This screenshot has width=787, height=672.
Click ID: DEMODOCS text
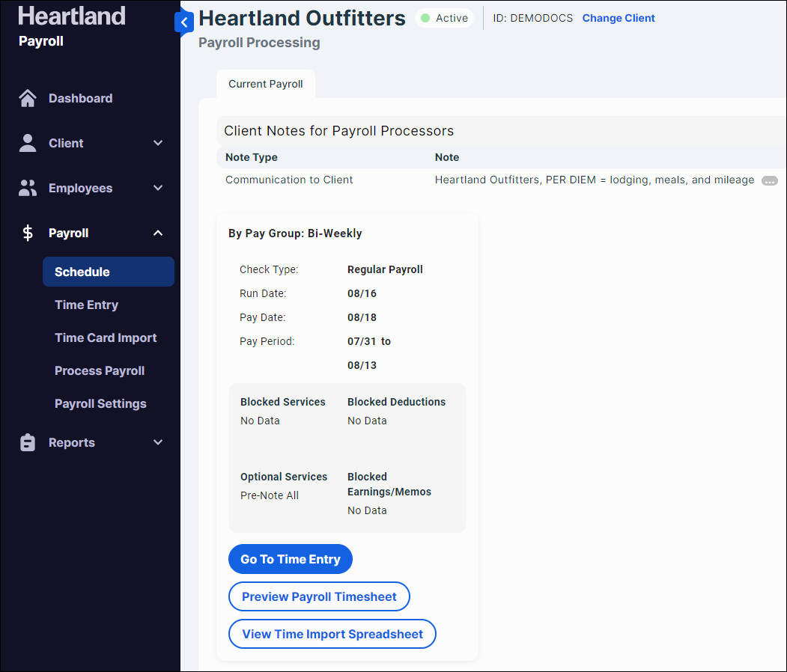click(532, 18)
